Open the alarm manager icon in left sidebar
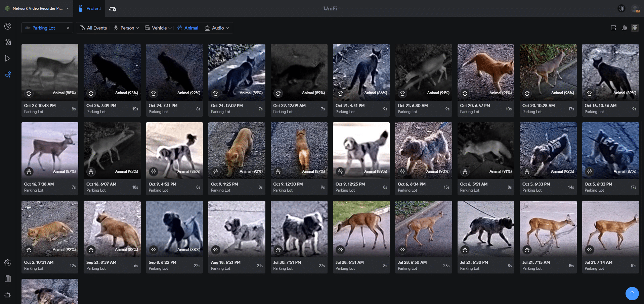The image size is (644, 304). [8, 295]
